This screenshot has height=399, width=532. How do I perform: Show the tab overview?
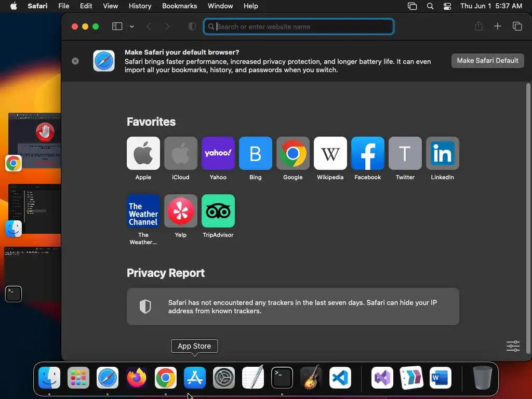[x=517, y=26]
